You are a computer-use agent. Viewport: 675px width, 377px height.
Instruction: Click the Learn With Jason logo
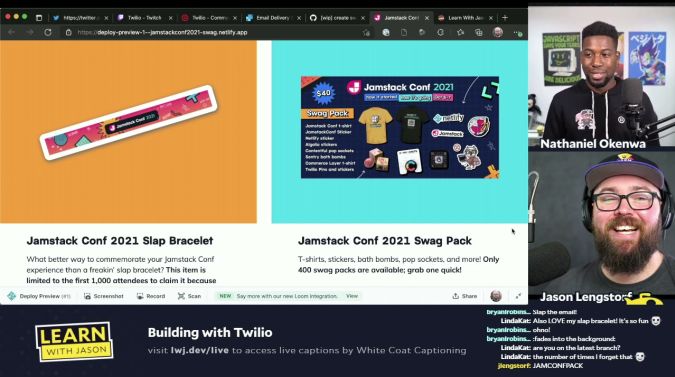pos(74,342)
